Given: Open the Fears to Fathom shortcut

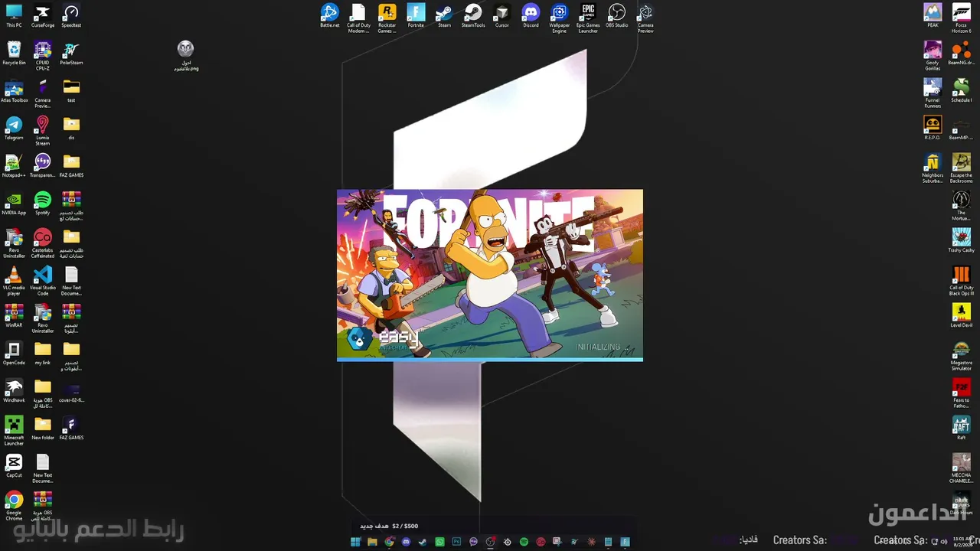Looking at the screenshot, I should tap(961, 393).
